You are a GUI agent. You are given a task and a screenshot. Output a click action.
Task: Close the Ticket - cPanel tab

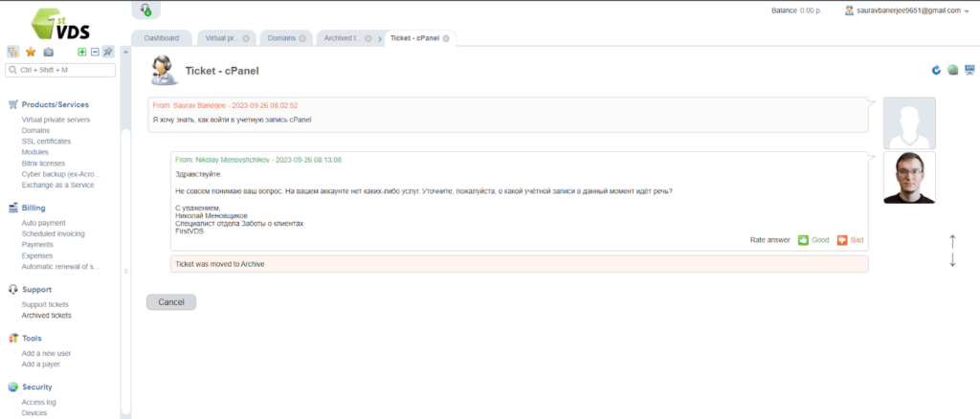446,38
